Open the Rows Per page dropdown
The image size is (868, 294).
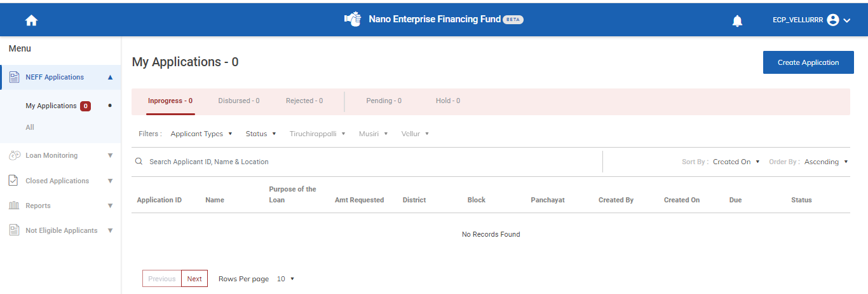point(285,279)
